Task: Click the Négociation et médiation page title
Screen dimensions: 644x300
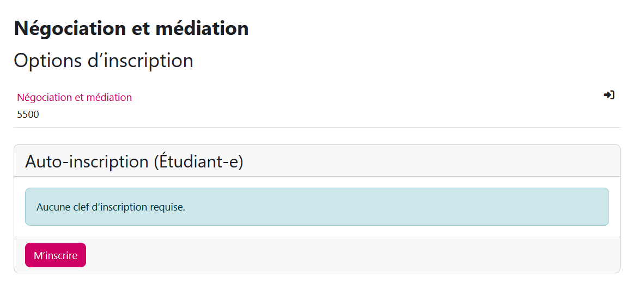Action: pyautogui.click(x=131, y=28)
